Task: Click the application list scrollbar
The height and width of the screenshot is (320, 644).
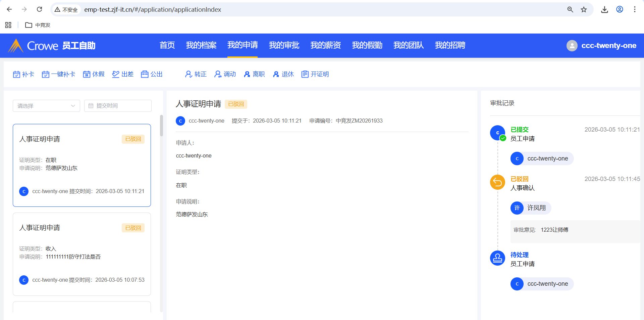Action: pyautogui.click(x=161, y=126)
